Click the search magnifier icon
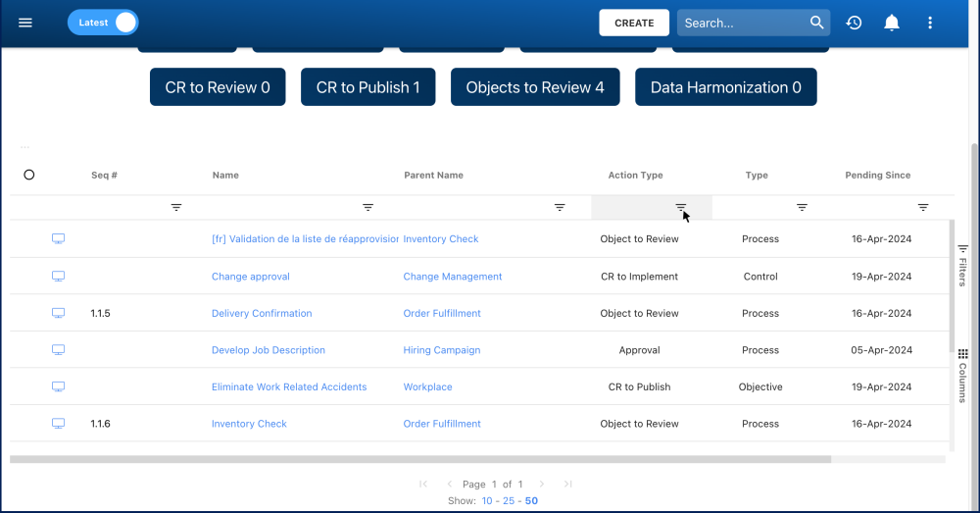Image resolution: width=980 pixels, height=513 pixels. coord(817,23)
